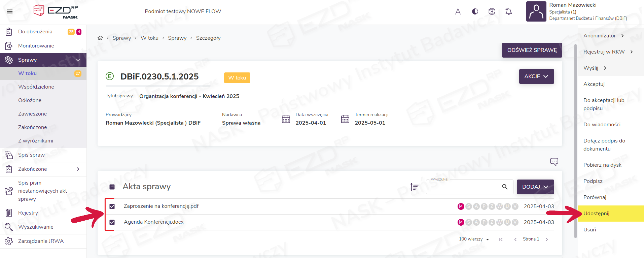Open the DODAJ dropdown button
Viewport: 644px width, 258px height.
coord(535,187)
